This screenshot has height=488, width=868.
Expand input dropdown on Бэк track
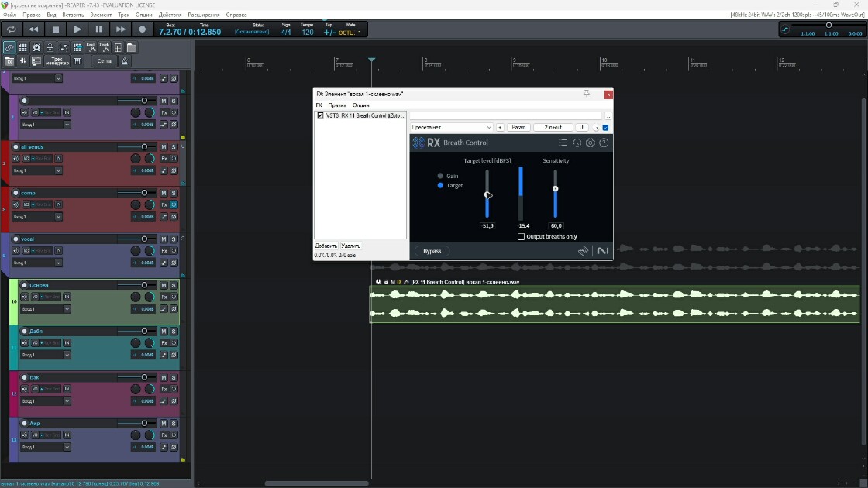(67, 401)
